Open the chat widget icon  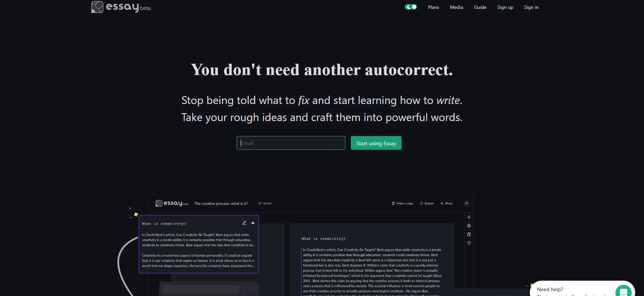click(x=623, y=291)
